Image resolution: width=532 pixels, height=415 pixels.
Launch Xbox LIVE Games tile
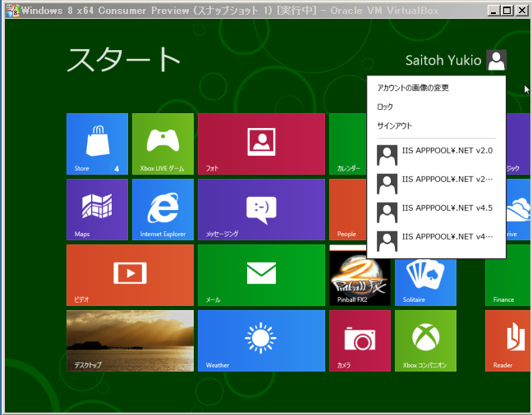pos(163,144)
